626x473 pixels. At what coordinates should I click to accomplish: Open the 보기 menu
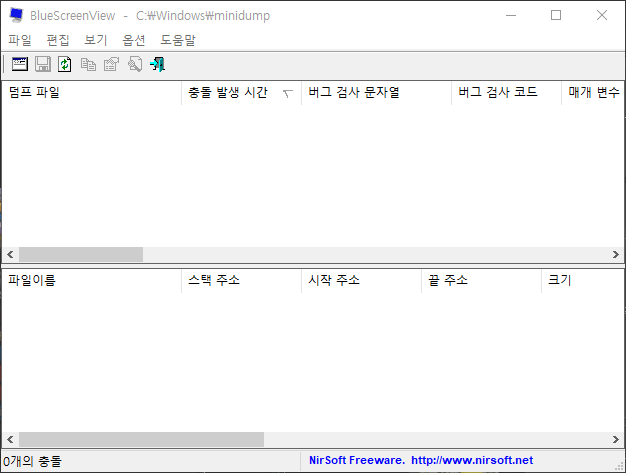(x=96, y=40)
